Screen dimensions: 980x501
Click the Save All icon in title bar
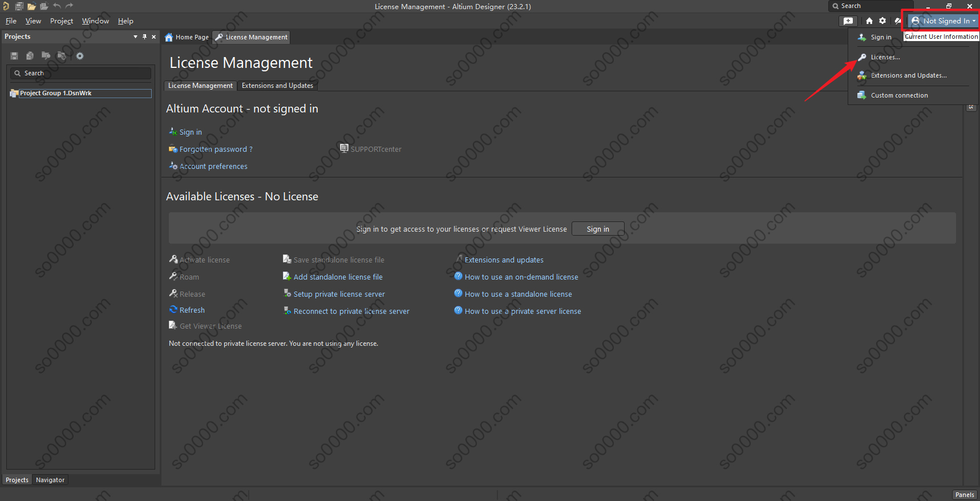tap(19, 6)
